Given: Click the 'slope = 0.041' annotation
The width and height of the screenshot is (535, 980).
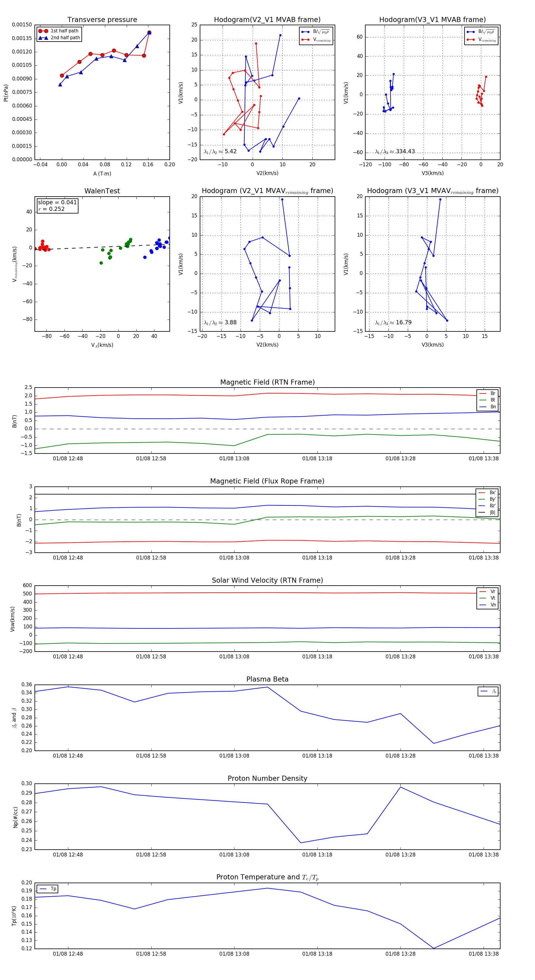Looking at the screenshot, I should pyautogui.click(x=57, y=203).
